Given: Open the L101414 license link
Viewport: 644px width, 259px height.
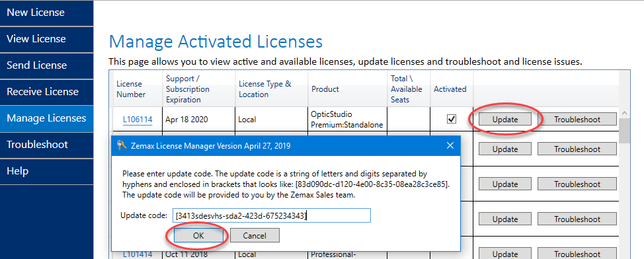Looking at the screenshot, I should [138, 254].
